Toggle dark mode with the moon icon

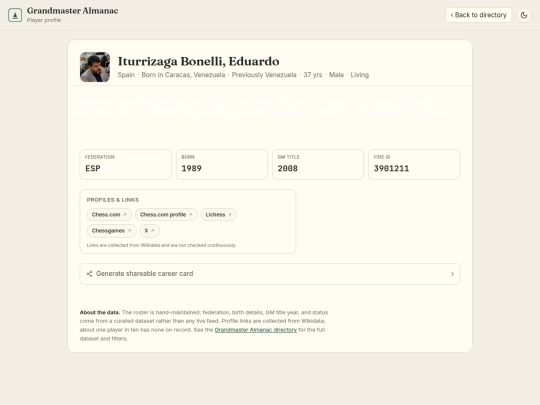point(524,15)
